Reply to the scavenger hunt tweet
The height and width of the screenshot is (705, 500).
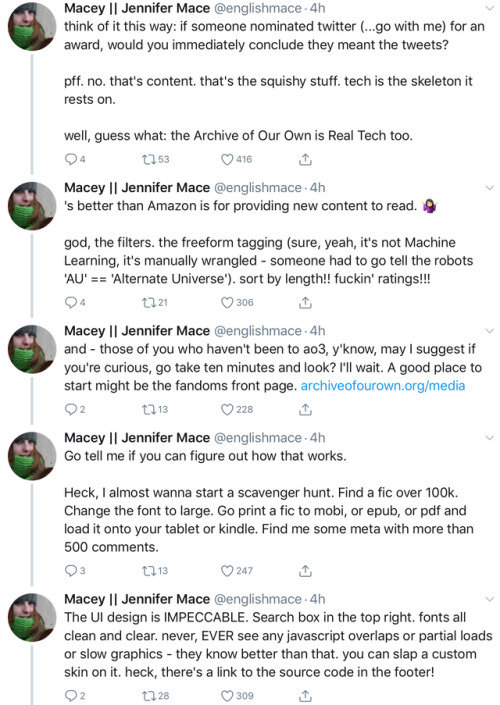71,571
